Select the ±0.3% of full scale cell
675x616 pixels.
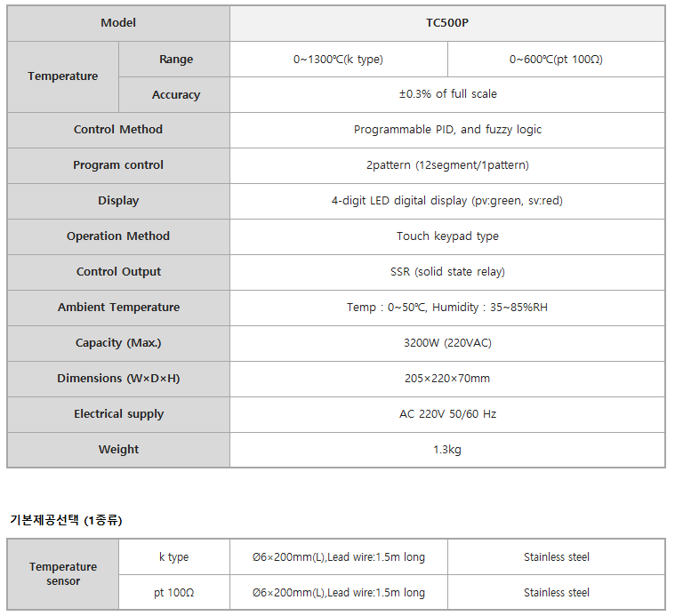pos(447,94)
